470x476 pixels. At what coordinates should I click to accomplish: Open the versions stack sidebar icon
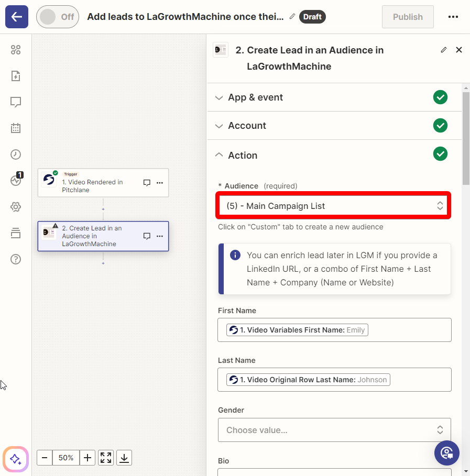[16, 233]
